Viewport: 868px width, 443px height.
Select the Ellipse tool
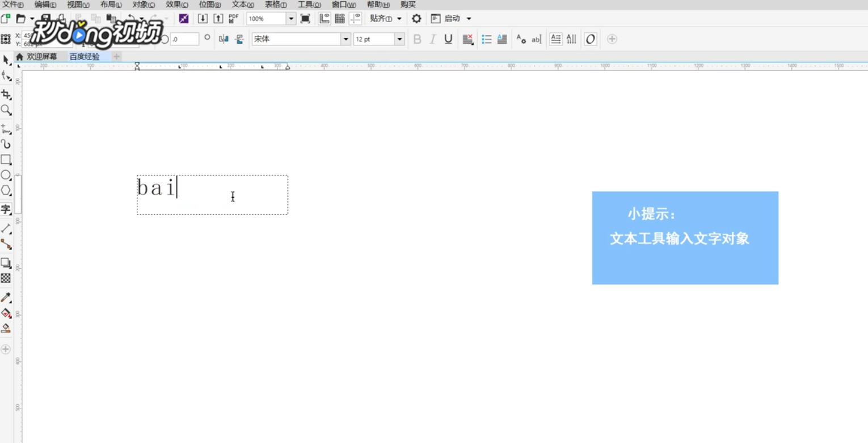[6, 175]
